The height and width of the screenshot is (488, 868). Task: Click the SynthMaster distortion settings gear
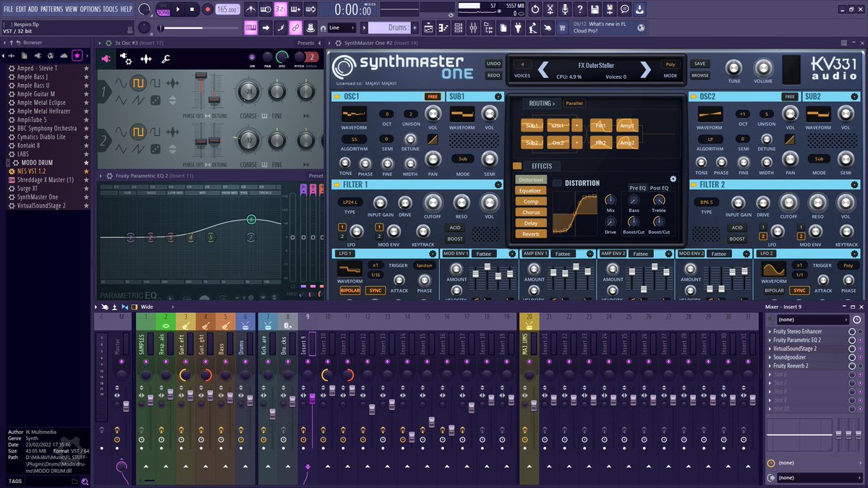tap(673, 179)
